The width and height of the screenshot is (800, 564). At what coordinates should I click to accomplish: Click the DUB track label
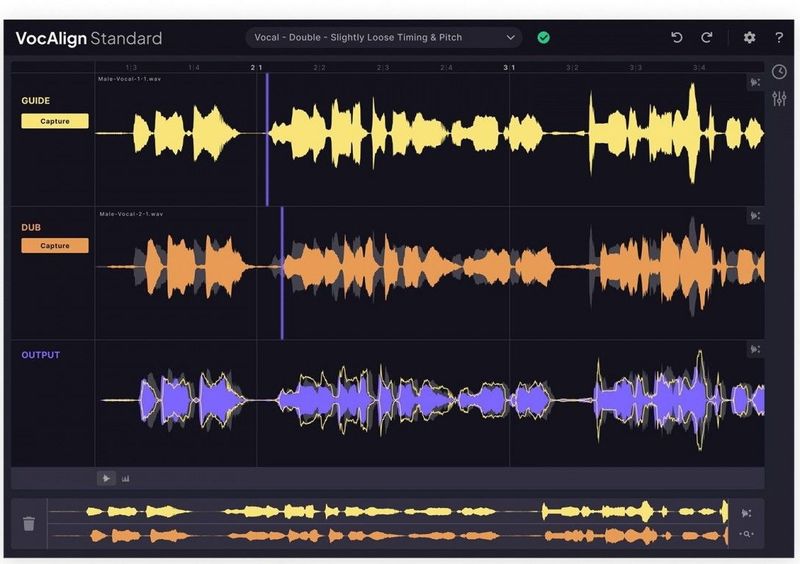coord(31,227)
